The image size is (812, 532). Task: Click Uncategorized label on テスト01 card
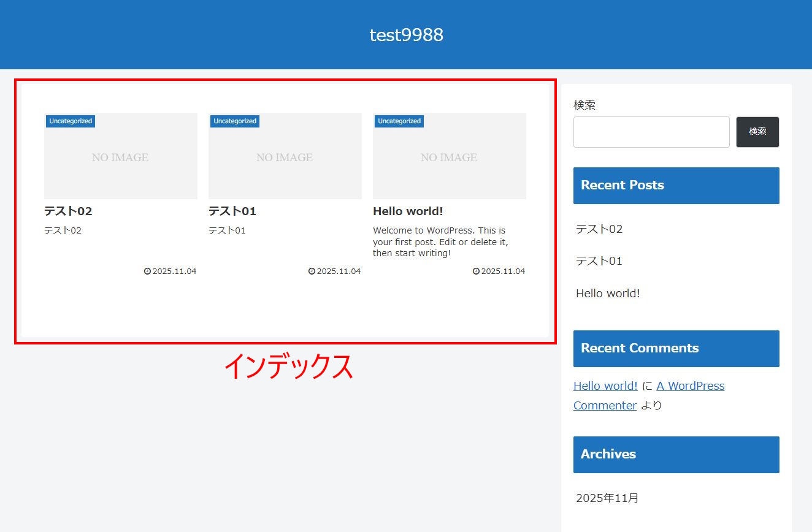[235, 121]
